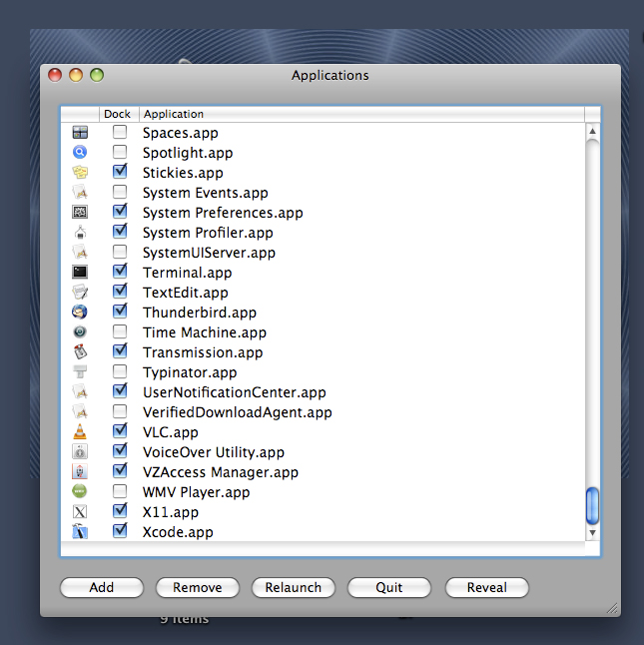644x645 pixels.
Task: Uncheck Dock checkbox for Stickies.app
Action: [x=120, y=172]
